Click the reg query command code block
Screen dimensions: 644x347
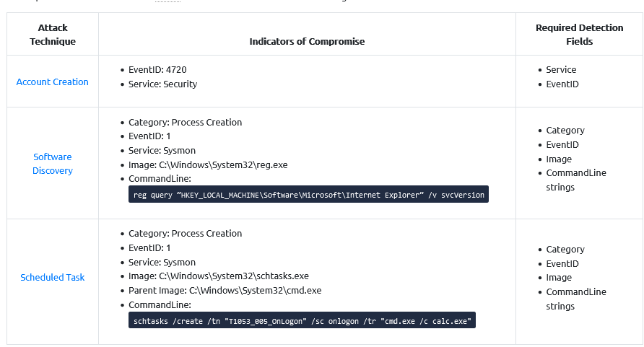coord(308,194)
